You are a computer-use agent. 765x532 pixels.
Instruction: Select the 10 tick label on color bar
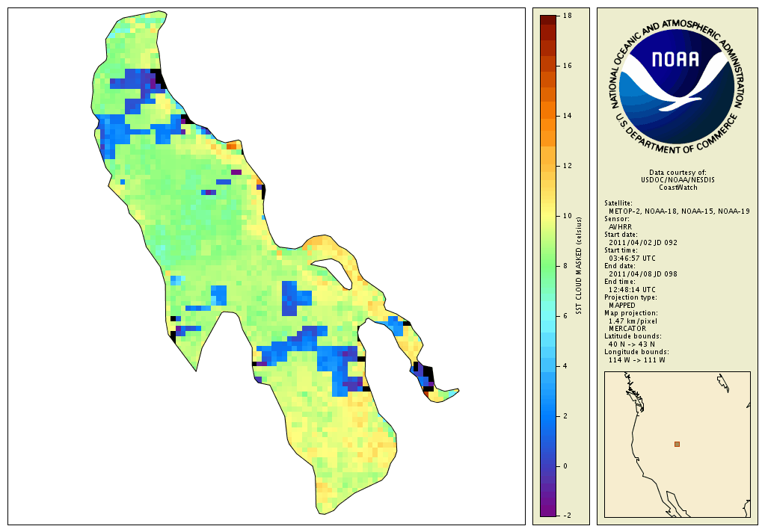(x=567, y=216)
